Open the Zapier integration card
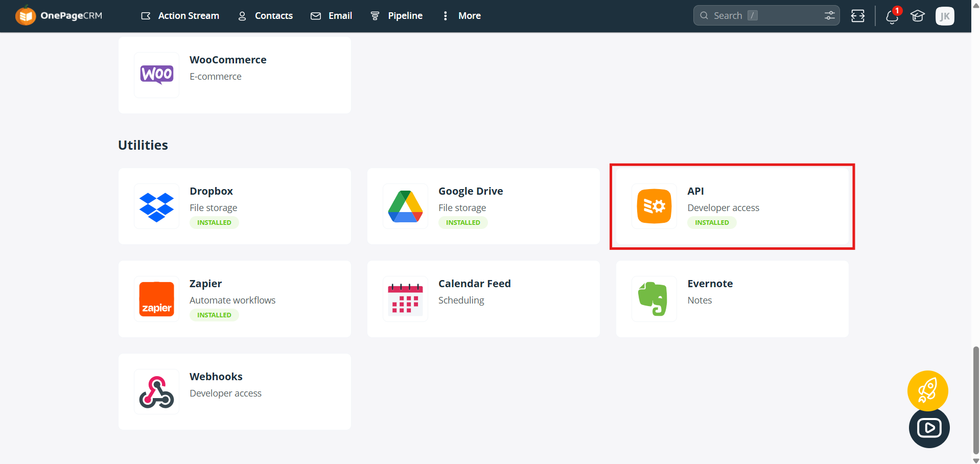The image size is (980, 464). [235, 299]
